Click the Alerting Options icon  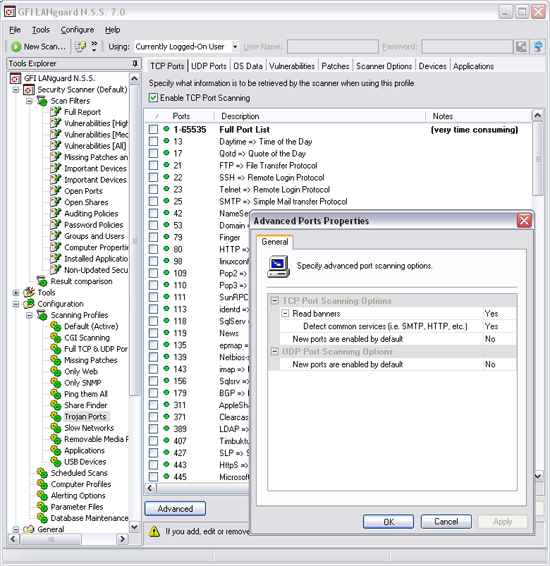42,495
